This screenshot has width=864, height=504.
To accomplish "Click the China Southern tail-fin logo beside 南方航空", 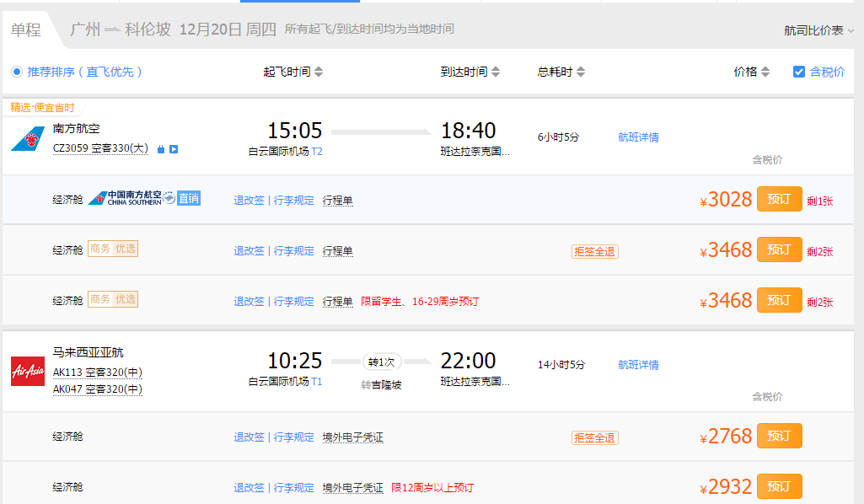I will [28, 139].
